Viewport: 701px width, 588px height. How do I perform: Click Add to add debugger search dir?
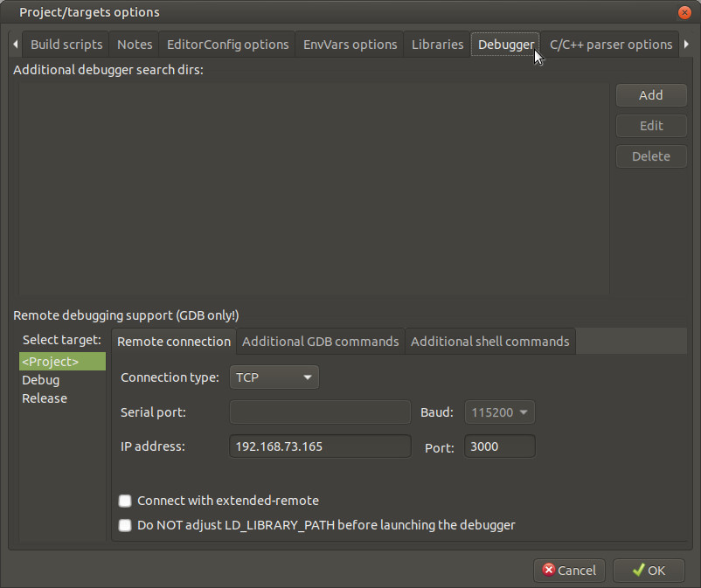pyautogui.click(x=650, y=95)
